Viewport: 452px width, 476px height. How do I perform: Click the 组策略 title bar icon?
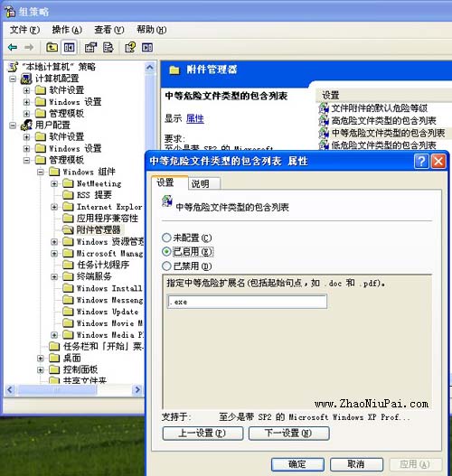click(9, 11)
